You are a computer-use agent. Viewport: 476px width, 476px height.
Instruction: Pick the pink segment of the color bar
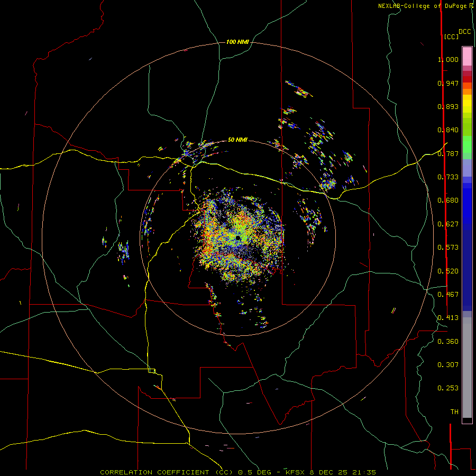point(467,56)
